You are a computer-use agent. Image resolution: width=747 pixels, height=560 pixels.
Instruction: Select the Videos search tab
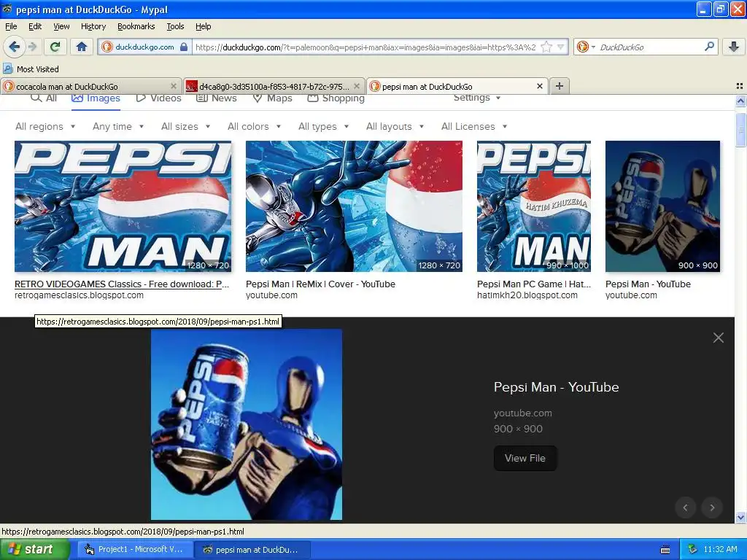(158, 98)
